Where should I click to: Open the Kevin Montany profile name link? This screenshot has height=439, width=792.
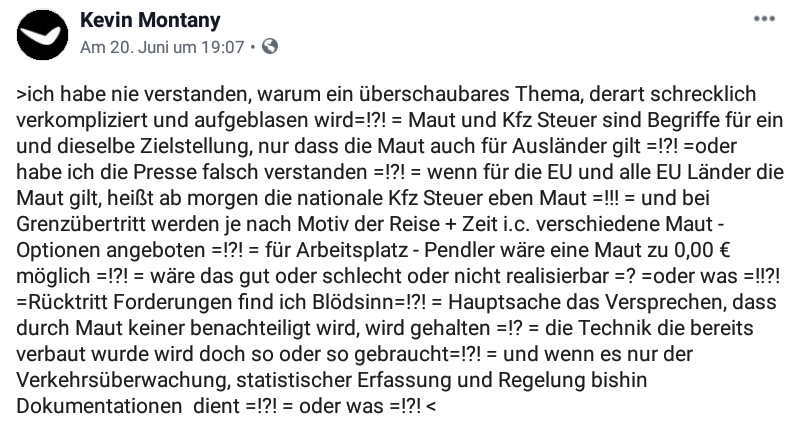pyautogui.click(x=150, y=20)
